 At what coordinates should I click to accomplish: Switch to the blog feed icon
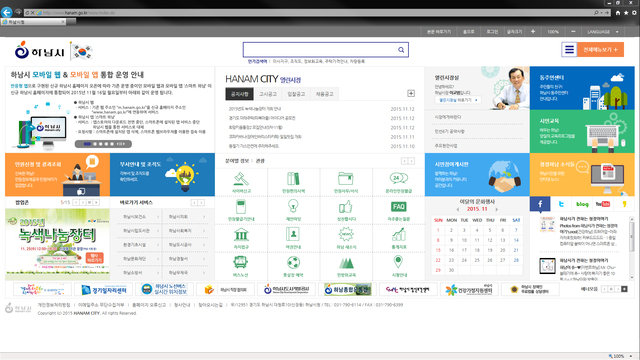tap(582, 204)
